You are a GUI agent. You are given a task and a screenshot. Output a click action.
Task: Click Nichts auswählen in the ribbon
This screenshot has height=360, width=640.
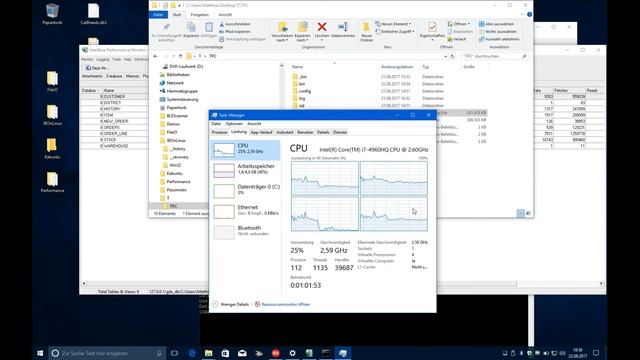498,31
